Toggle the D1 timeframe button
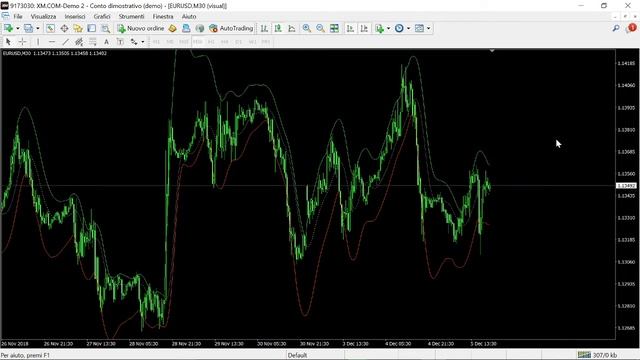This screenshot has width=640, height=360. tap(238, 42)
